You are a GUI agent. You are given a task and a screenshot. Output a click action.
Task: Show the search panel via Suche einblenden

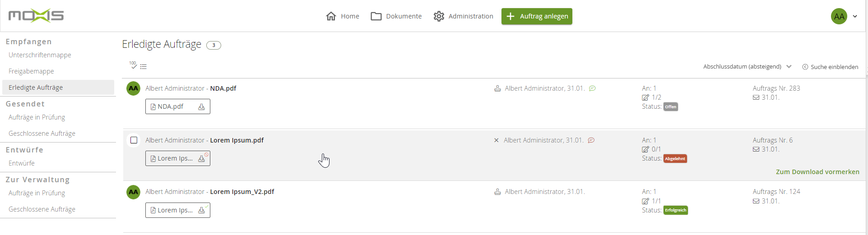click(x=830, y=67)
